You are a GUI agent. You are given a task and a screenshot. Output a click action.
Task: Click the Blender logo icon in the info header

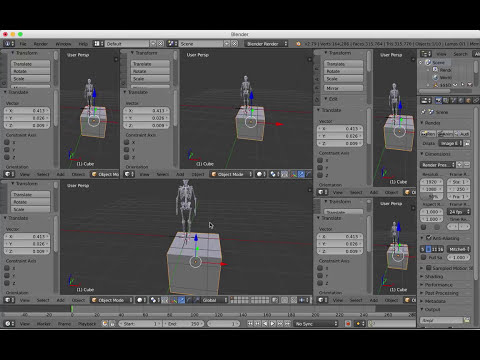point(298,44)
